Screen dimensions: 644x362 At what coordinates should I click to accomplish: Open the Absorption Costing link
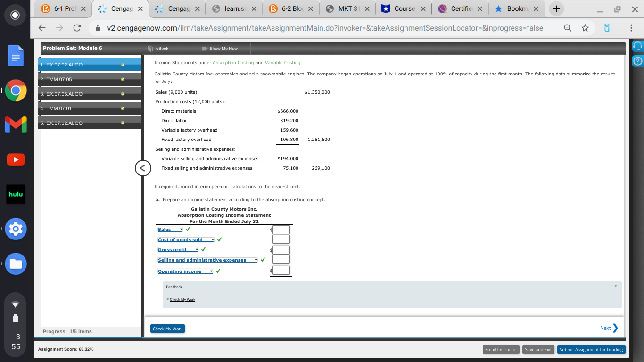point(233,63)
